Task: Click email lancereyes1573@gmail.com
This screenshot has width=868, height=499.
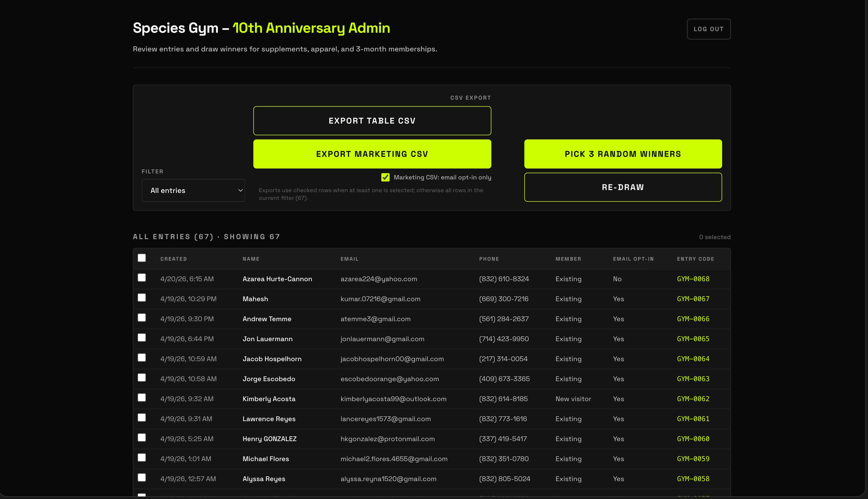Action: point(385,419)
